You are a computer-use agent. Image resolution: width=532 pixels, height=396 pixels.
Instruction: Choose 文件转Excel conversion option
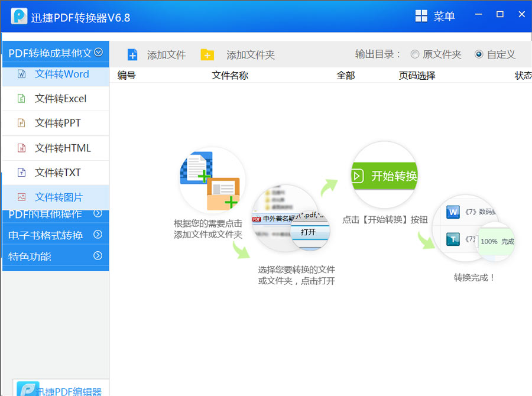(60, 99)
